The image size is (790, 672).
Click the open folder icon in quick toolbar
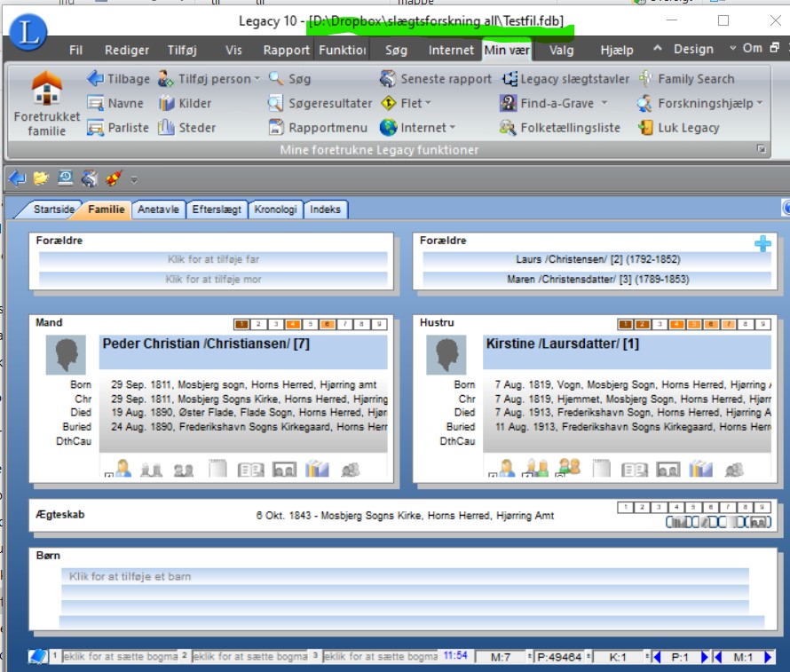coord(41,178)
